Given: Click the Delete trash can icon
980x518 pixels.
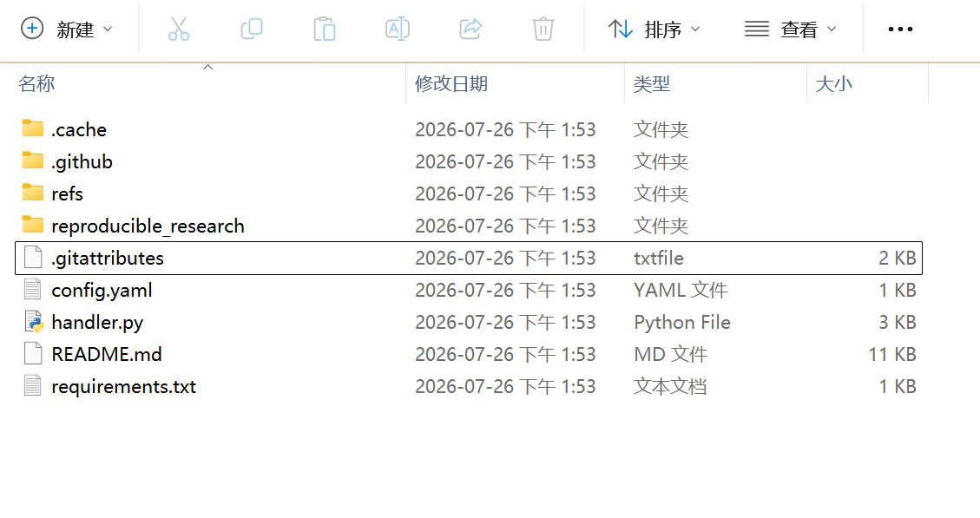Looking at the screenshot, I should click(543, 29).
